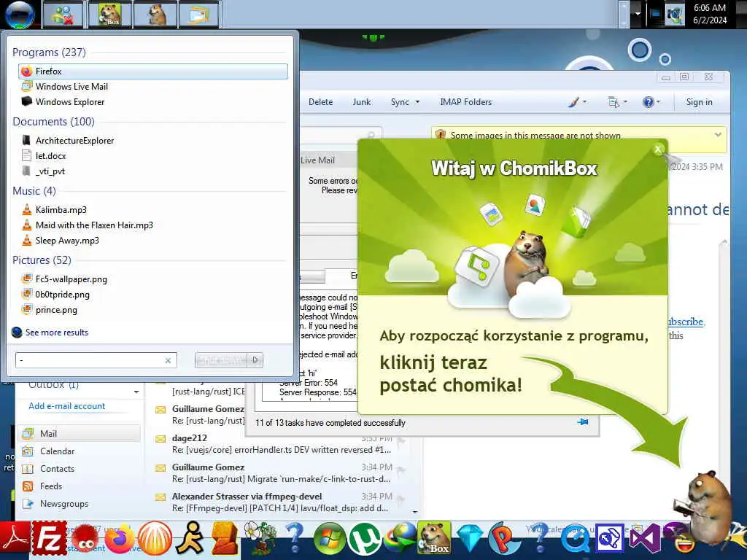Launch Firefox from the bottom dock
The height and width of the screenshot is (560, 747).
pos(119,538)
